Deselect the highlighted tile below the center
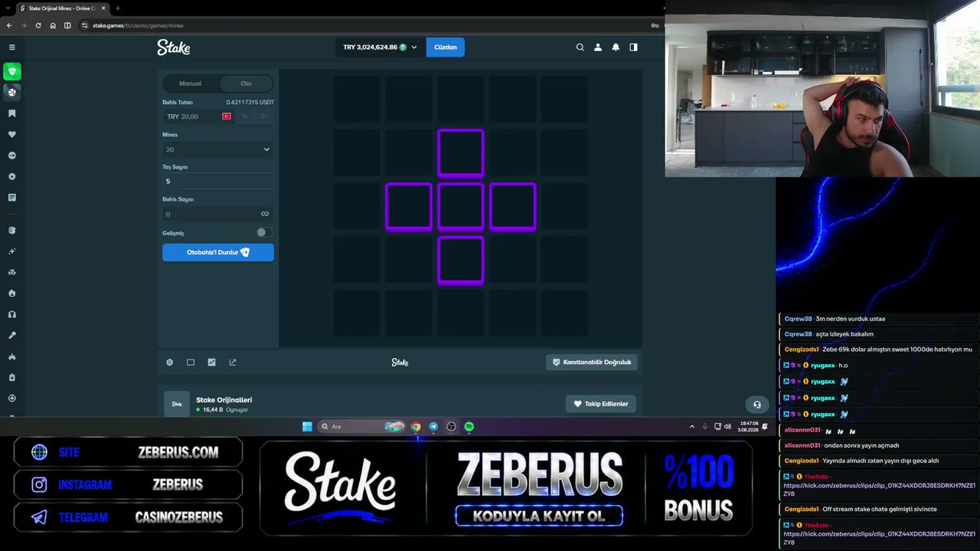Screen dimensions: 980x551 coord(461,260)
